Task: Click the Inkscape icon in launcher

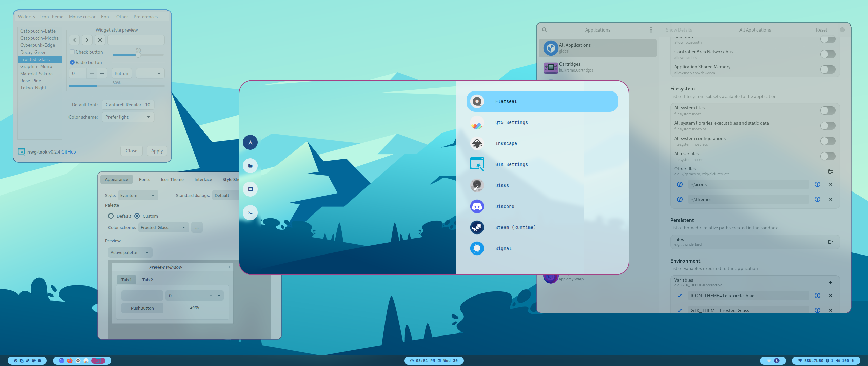Action: click(x=477, y=143)
